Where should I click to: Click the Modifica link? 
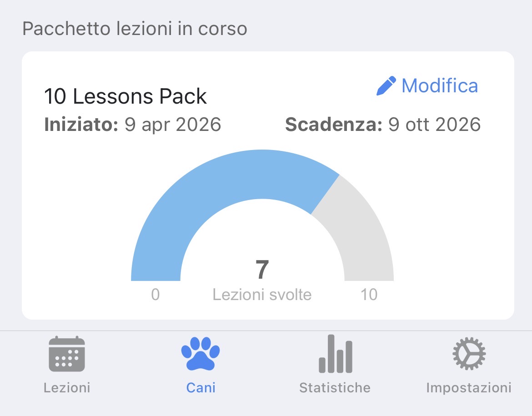[x=440, y=85]
